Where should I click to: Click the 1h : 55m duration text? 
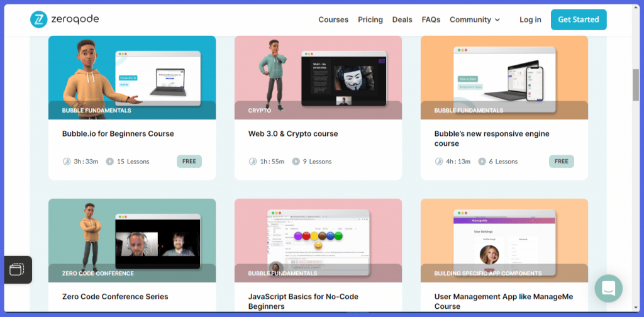pos(272,162)
